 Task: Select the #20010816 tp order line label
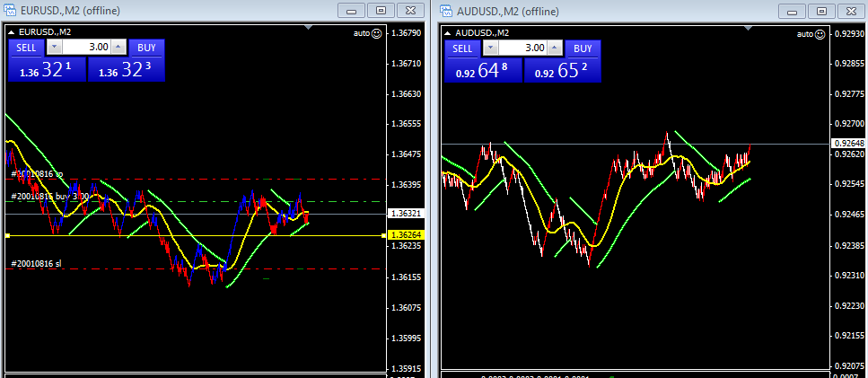click(37, 174)
